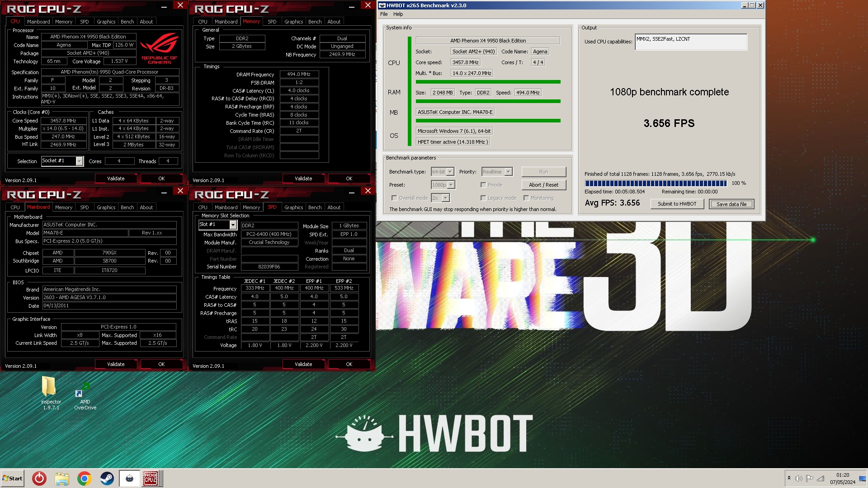This screenshot has height=488, width=868.
Task: Click Submit to HWBOT button
Action: [x=677, y=204]
